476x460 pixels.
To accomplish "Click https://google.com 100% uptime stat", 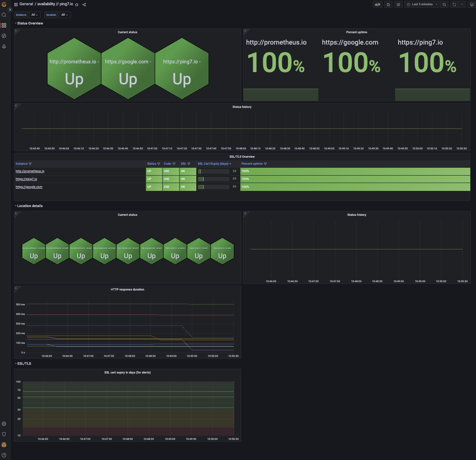I will [351, 62].
